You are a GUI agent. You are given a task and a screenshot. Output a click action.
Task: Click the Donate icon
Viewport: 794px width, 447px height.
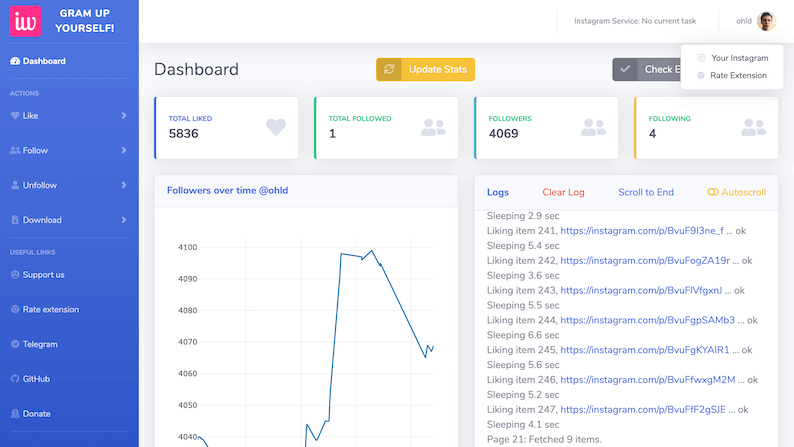coord(15,414)
